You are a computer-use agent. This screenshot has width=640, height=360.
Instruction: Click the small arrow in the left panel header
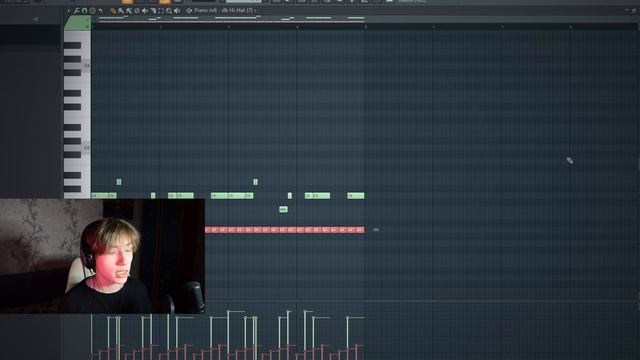pyautogui.click(x=36, y=19)
